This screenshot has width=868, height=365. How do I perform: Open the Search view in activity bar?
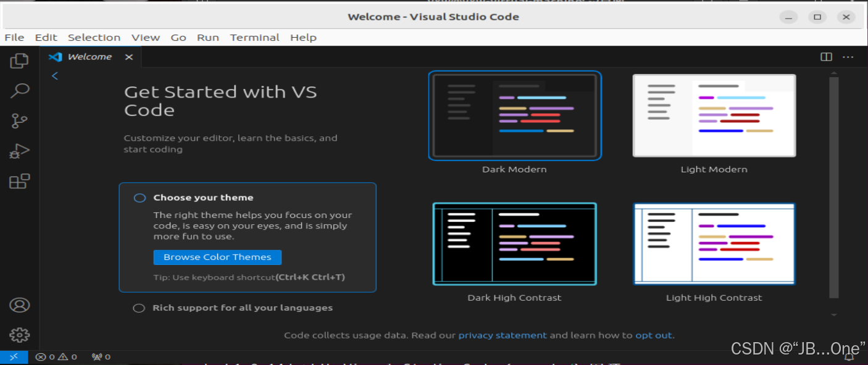click(x=20, y=91)
